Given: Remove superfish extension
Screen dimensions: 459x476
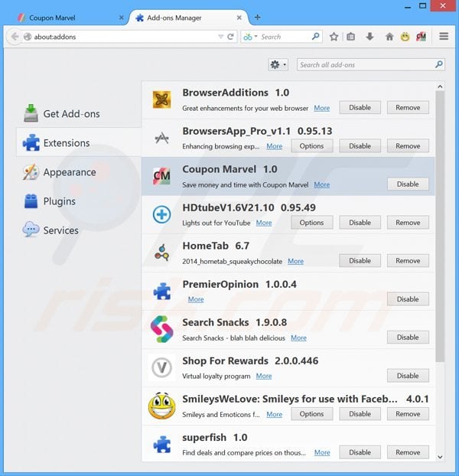Looking at the screenshot, I should (x=408, y=452).
